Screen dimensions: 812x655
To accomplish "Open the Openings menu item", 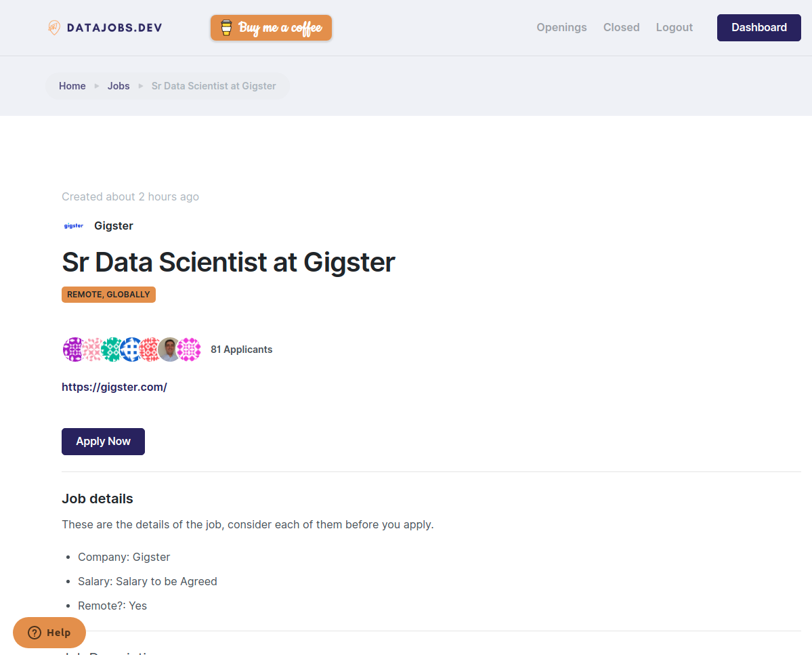I will pyautogui.click(x=561, y=27).
